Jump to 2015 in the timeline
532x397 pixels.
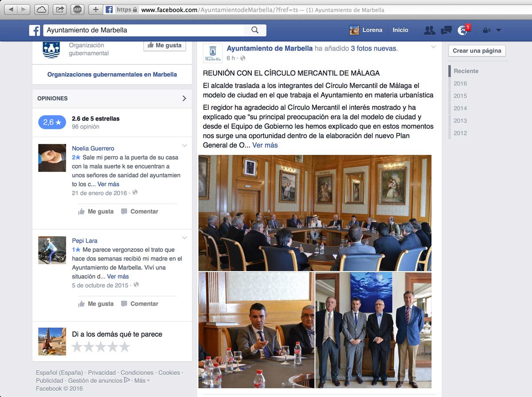(x=460, y=96)
